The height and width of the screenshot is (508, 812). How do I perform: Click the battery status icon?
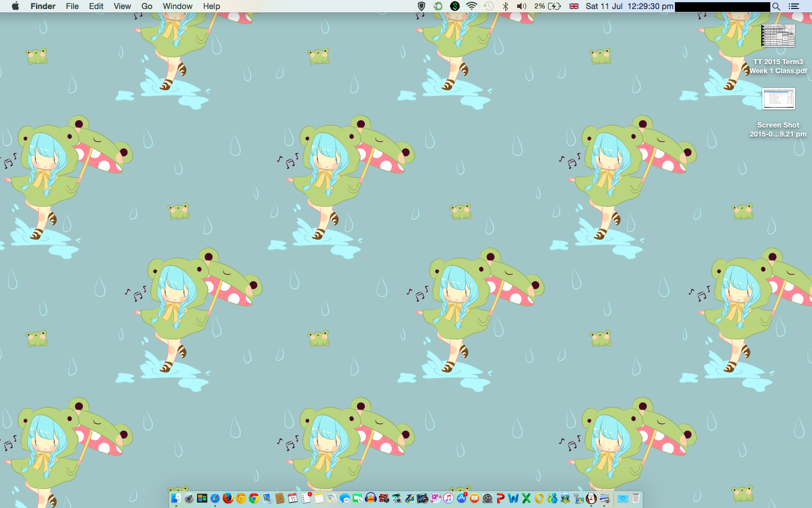554,6
